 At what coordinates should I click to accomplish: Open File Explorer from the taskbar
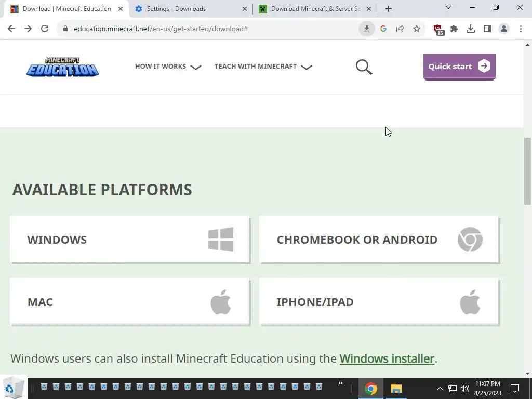[x=396, y=389]
